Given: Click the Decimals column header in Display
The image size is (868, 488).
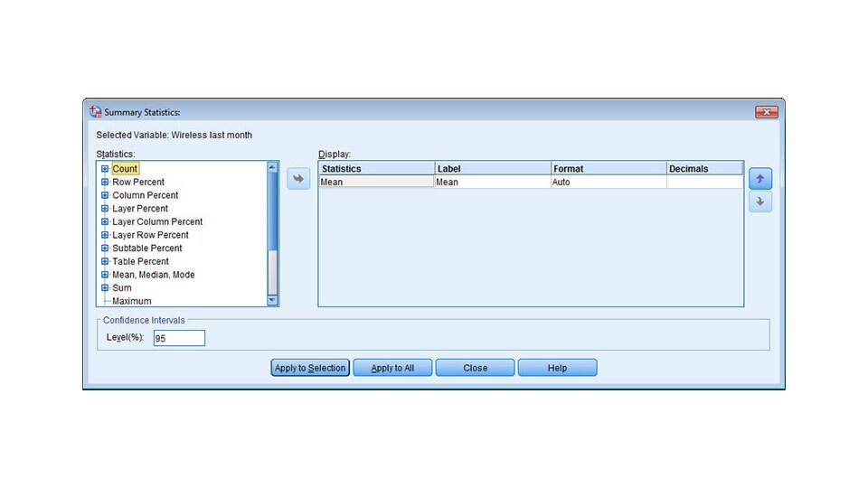Looking at the screenshot, I should pos(704,169).
